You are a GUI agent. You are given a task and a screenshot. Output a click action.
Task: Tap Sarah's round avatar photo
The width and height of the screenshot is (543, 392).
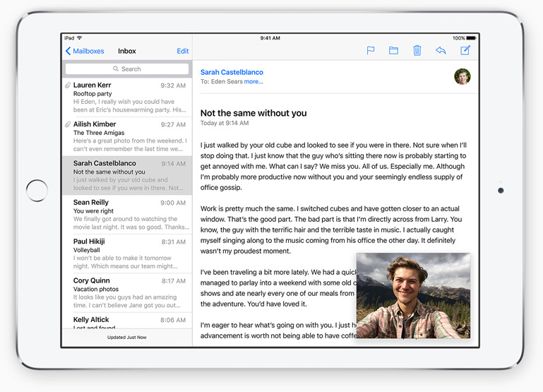pos(463,76)
